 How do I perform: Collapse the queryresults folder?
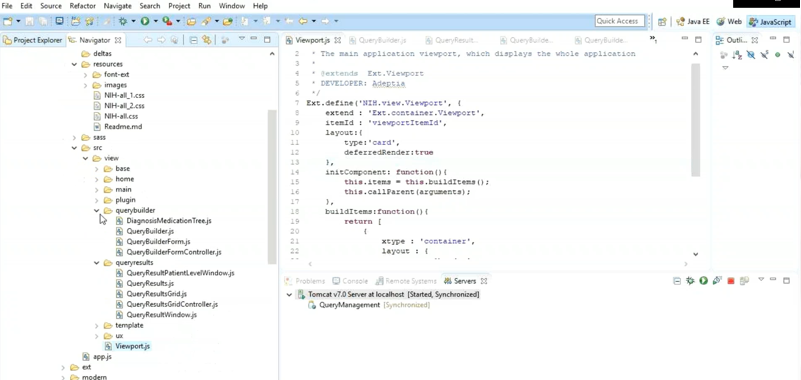(97, 263)
